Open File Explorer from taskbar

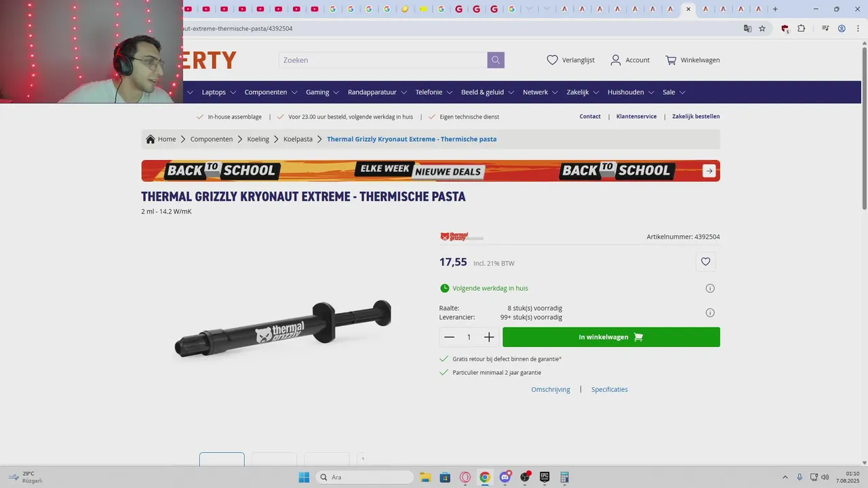pos(425,477)
